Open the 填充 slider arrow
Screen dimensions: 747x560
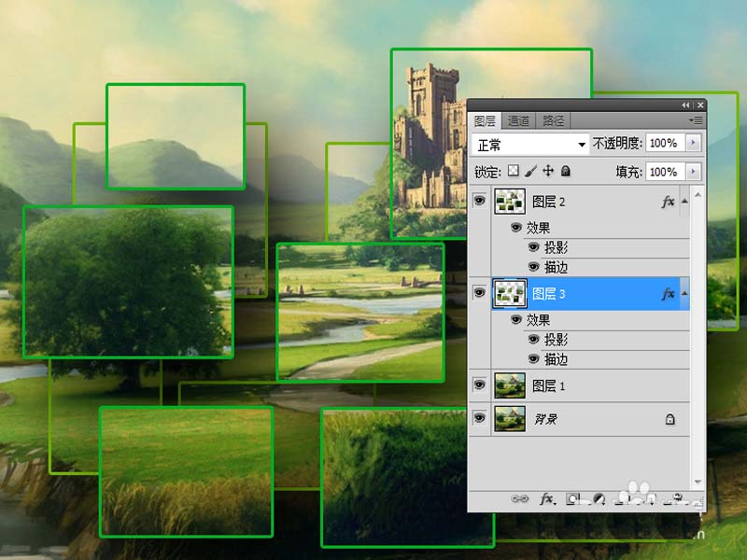[694, 172]
